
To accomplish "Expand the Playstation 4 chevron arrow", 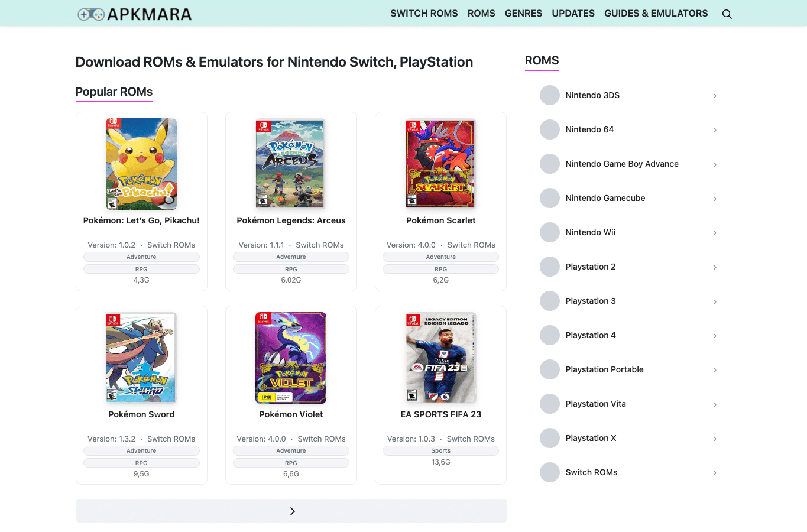I will [x=715, y=336].
